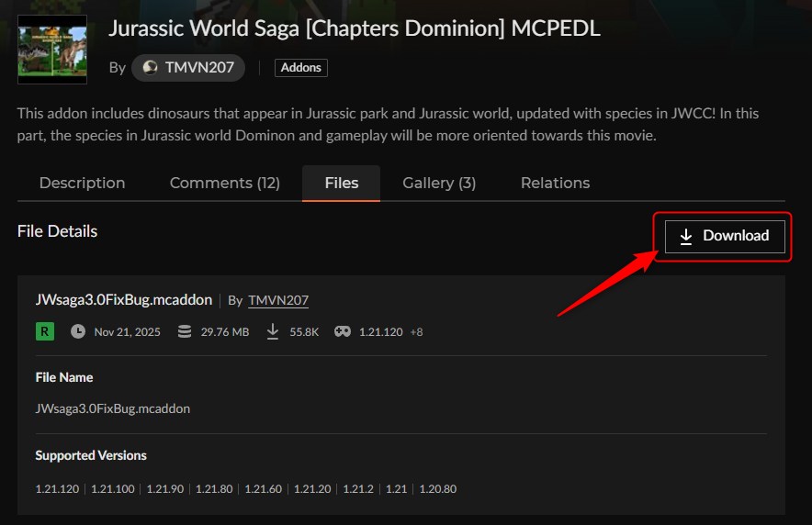The width and height of the screenshot is (812, 525).
Task: Click the download count icon
Action: click(272, 331)
